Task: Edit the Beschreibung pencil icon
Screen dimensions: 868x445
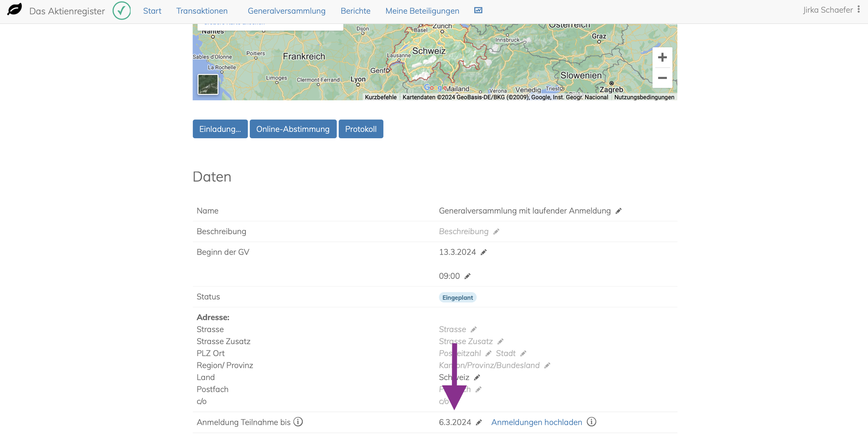Action: (496, 232)
